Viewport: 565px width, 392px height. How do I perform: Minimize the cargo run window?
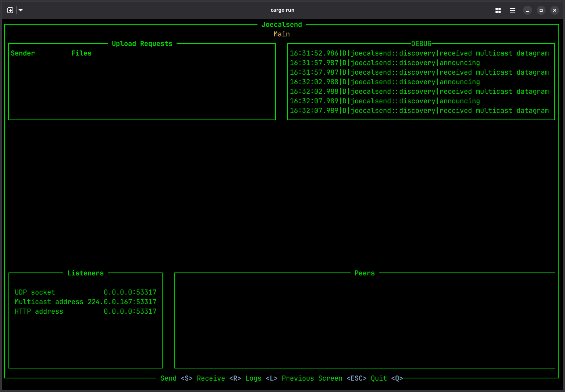point(527,10)
